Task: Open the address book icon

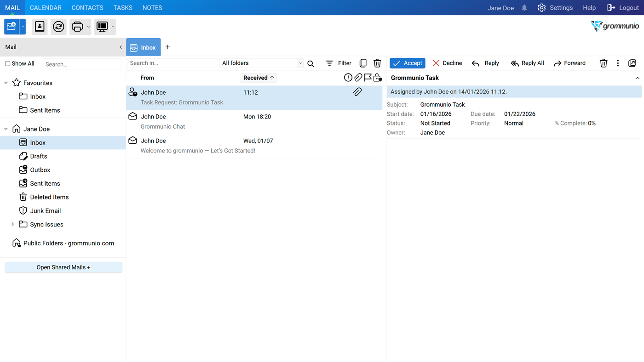Action: click(x=40, y=27)
